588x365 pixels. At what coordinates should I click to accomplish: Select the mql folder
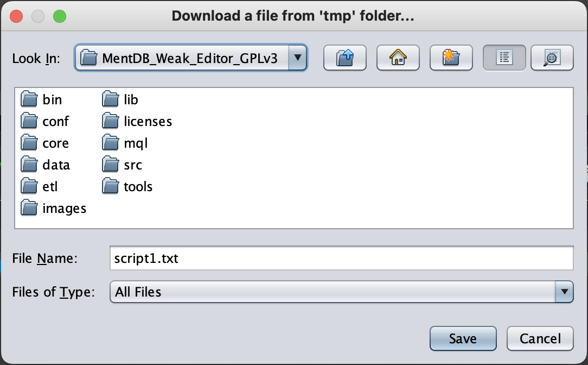point(136,143)
